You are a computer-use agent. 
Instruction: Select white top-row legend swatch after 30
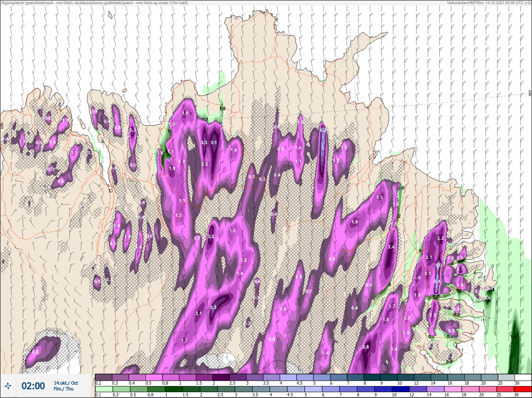click(x=524, y=377)
